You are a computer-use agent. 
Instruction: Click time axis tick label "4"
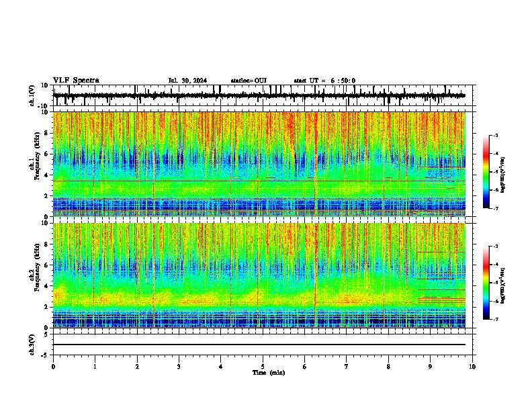(221, 367)
